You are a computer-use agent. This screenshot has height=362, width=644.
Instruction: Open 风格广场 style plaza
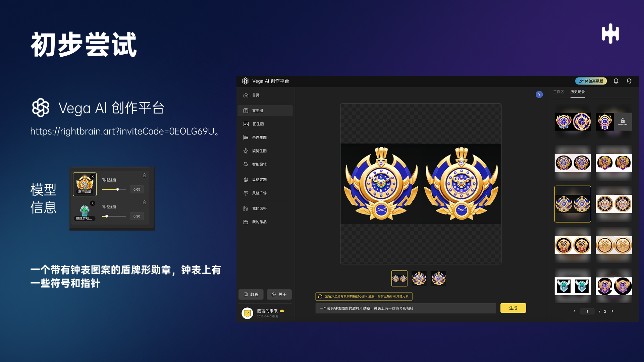coord(265,193)
